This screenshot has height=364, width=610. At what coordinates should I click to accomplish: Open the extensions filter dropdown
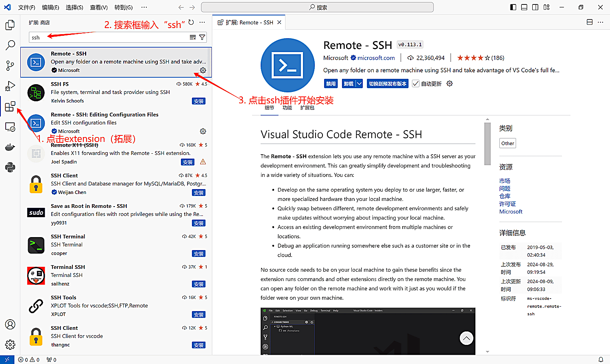coord(202,37)
